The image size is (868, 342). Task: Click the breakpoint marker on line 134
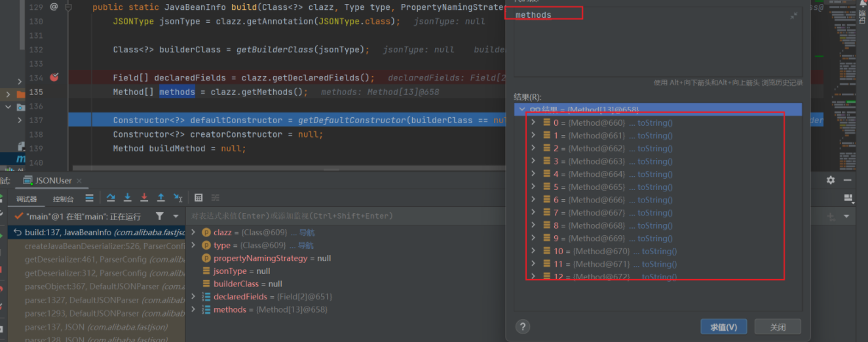[54, 77]
